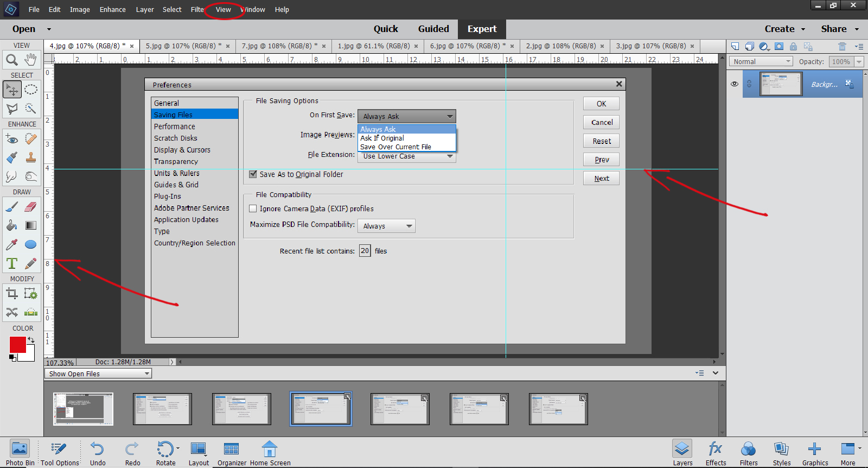Toggle lock all pixels in Layers panel

pos(793,46)
